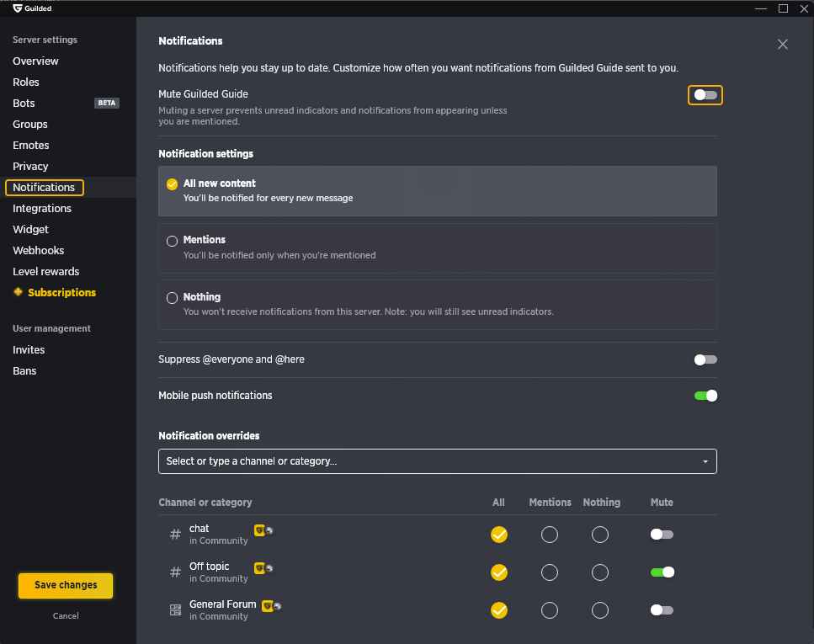
Task: Open the Roles settings page
Action: (x=26, y=82)
